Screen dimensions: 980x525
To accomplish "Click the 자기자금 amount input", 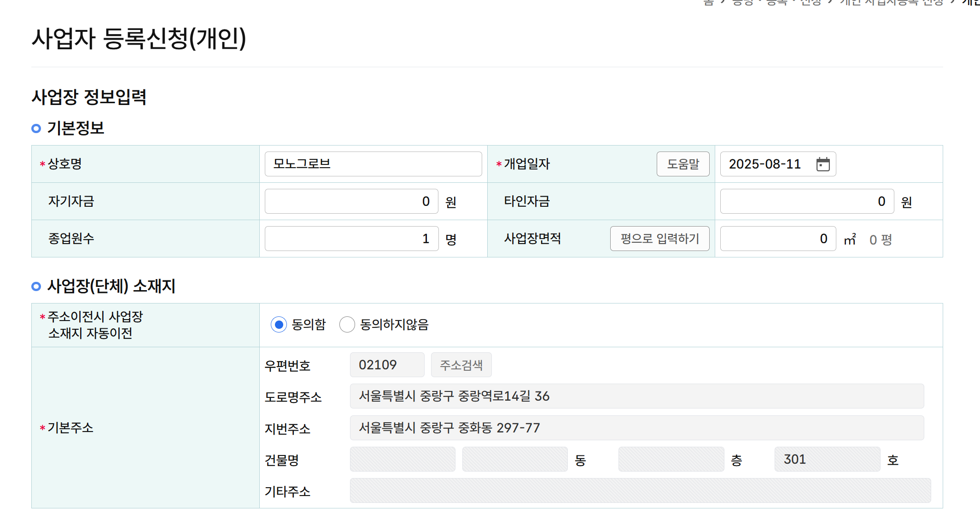I will (x=351, y=201).
